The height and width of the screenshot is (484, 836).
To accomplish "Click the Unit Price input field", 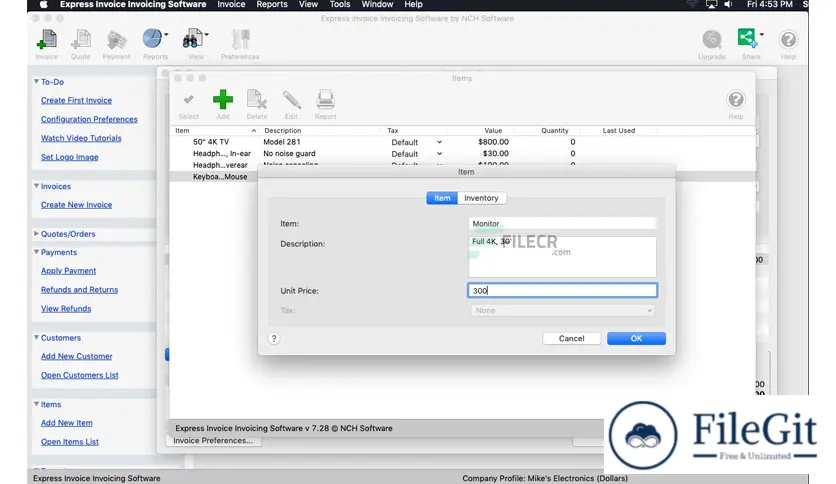I will coord(562,291).
